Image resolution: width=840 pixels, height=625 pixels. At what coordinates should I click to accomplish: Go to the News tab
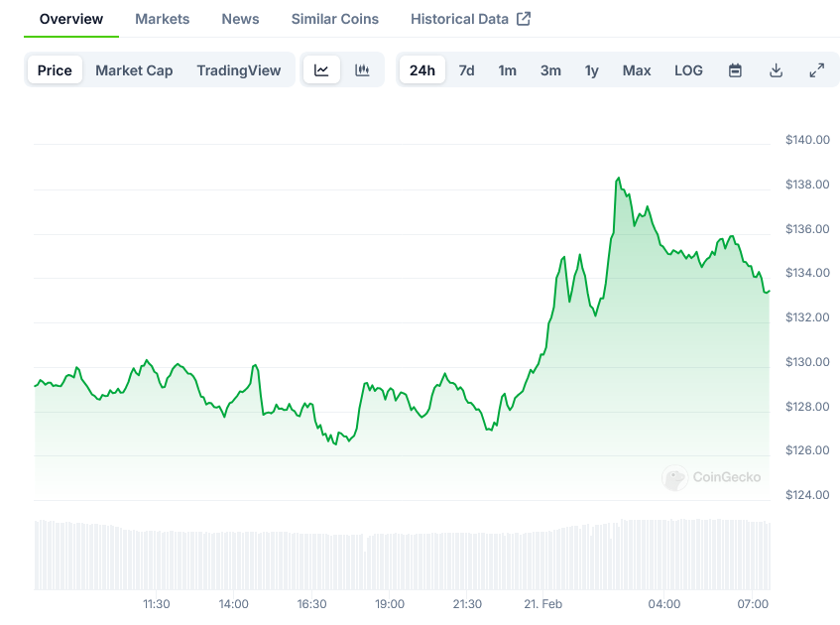240,19
